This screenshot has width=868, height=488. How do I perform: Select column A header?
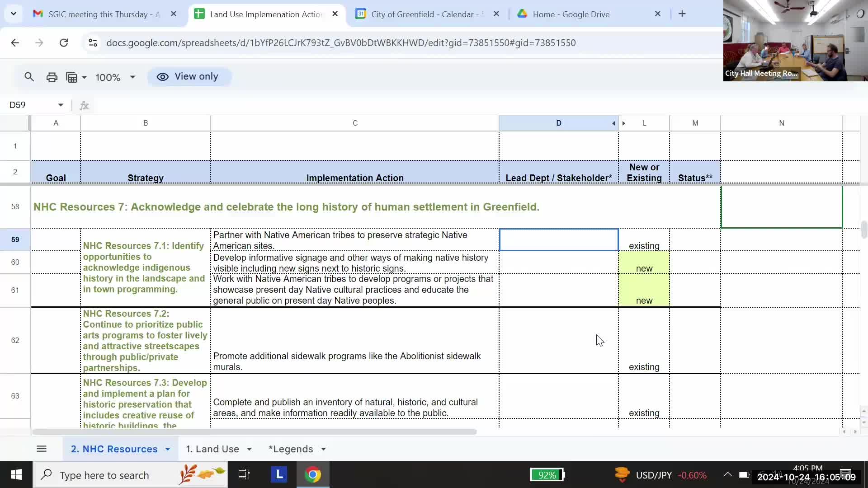[56, 123]
